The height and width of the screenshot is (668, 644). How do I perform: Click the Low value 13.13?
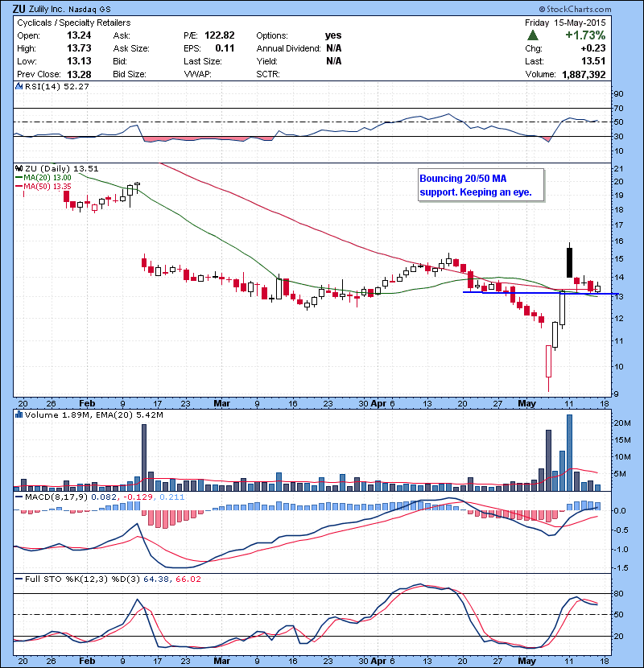[x=79, y=61]
